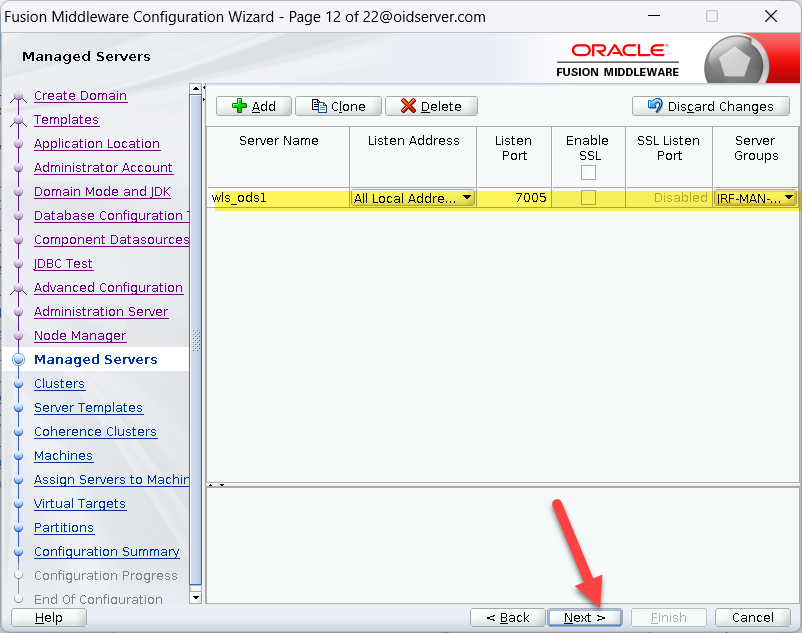The image size is (802, 633).
Task: Jump to Application Location step
Action: click(97, 144)
